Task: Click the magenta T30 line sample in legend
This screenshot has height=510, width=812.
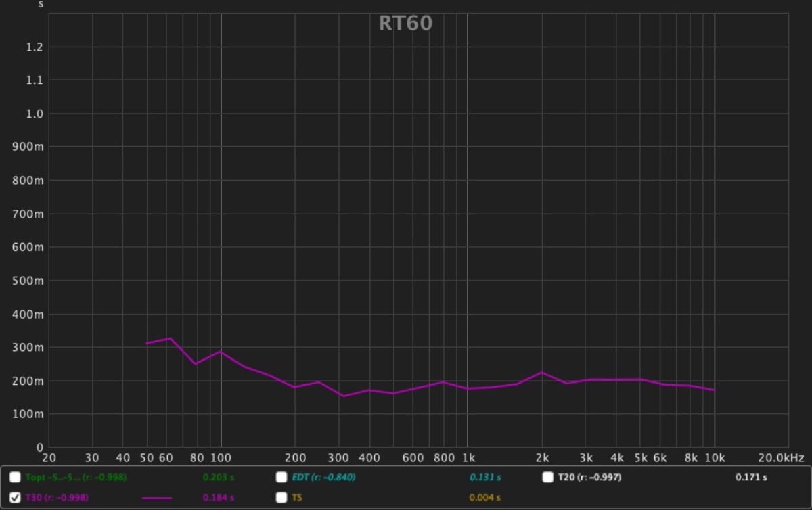Action: click(x=157, y=499)
